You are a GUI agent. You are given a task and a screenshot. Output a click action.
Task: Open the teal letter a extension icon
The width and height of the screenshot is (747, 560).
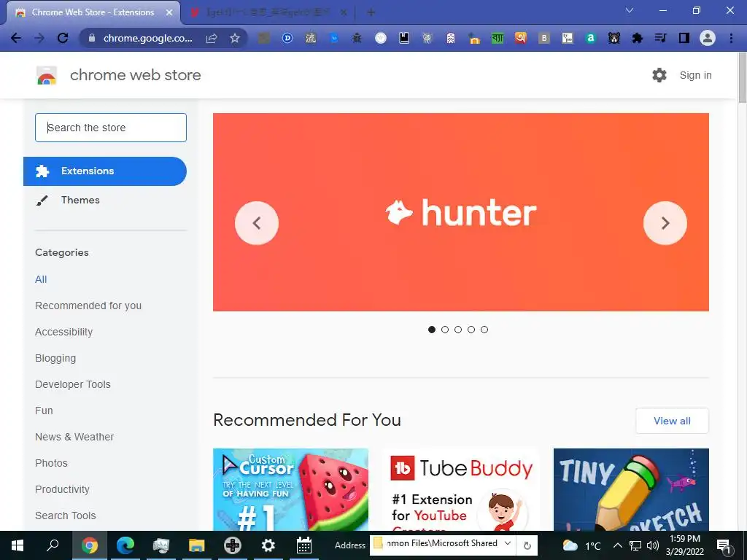[591, 38]
